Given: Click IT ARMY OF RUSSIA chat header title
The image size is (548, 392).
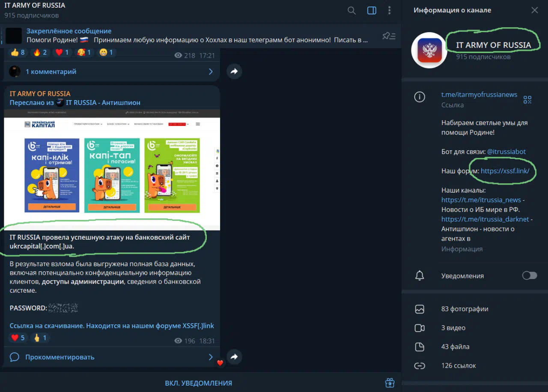Looking at the screenshot, I should (x=35, y=6).
